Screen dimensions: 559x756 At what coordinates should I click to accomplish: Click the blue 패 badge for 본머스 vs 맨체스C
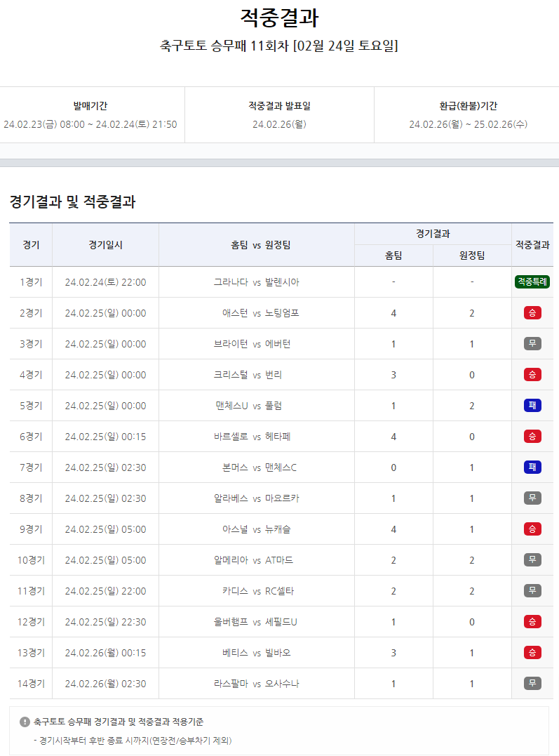point(532,467)
